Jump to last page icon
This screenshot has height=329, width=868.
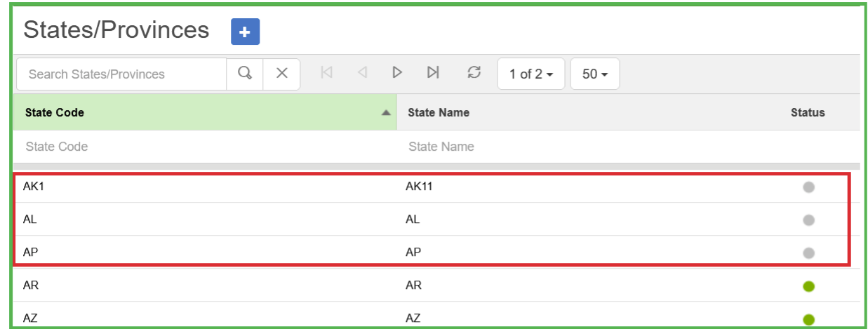(x=433, y=72)
